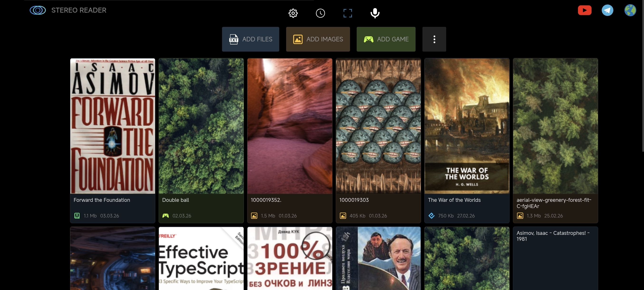The height and width of the screenshot is (290, 644).
Task: Open aerial-view-greenery-forest image card
Action: [555, 126]
